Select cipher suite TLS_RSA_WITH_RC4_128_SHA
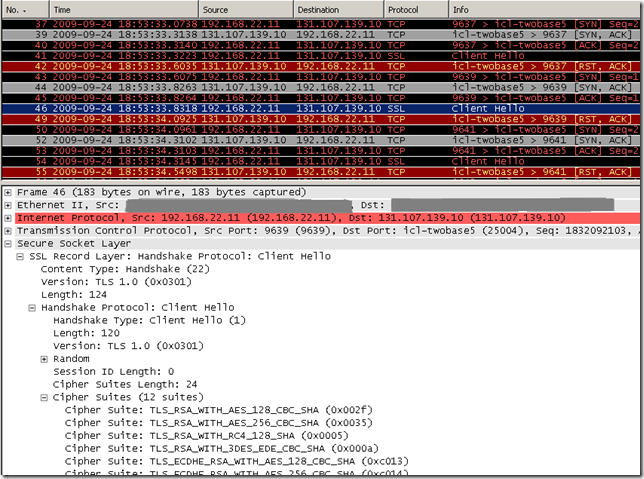Viewport: 644px width, 479px height. 207,435
